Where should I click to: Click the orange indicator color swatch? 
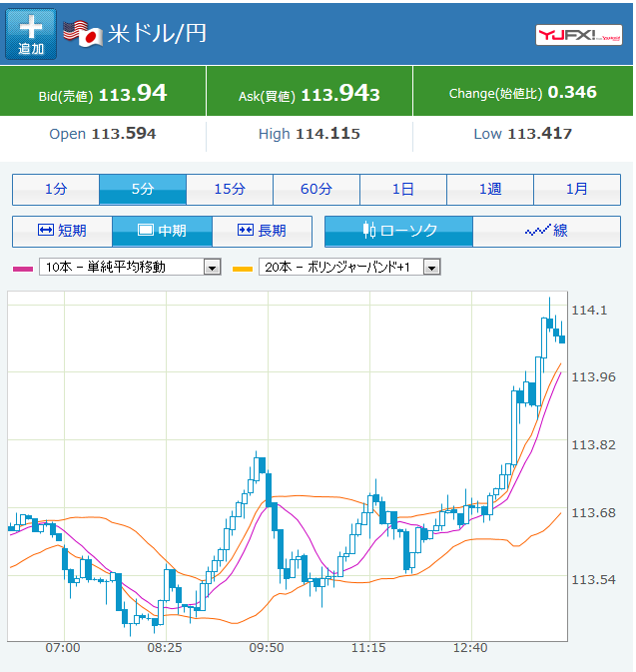tap(243, 270)
